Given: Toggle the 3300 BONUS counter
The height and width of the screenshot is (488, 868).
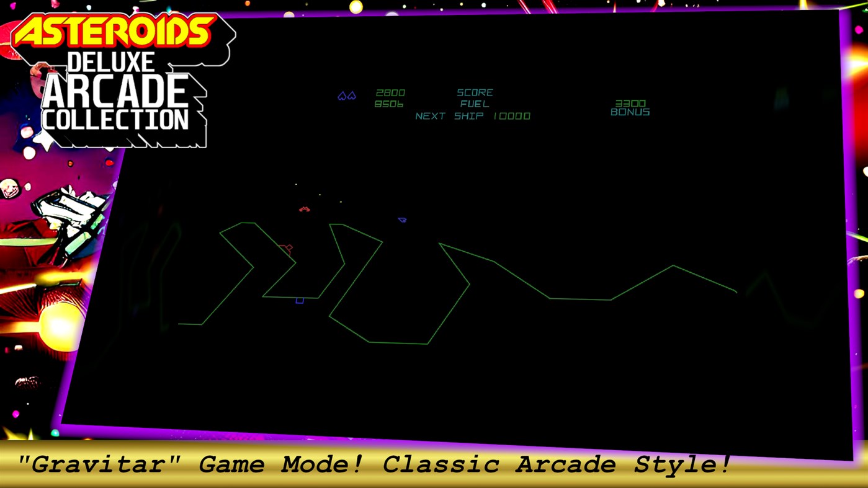Looking at the screenshot, I should click(630, 107).
